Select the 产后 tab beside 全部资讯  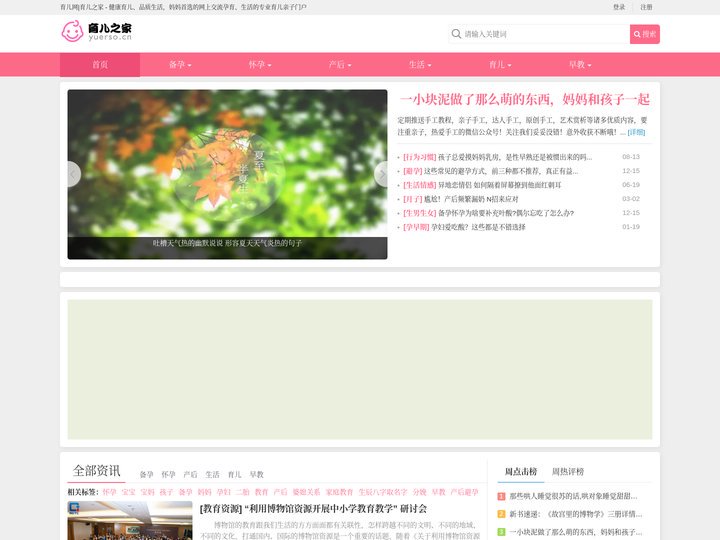(191, 474)
